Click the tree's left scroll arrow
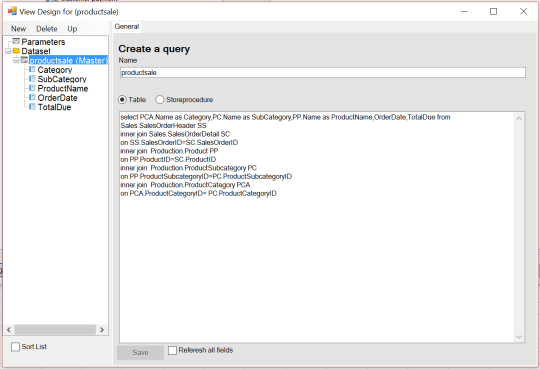The height and width of the screenshot is (369, 540). tap(9, 330)
